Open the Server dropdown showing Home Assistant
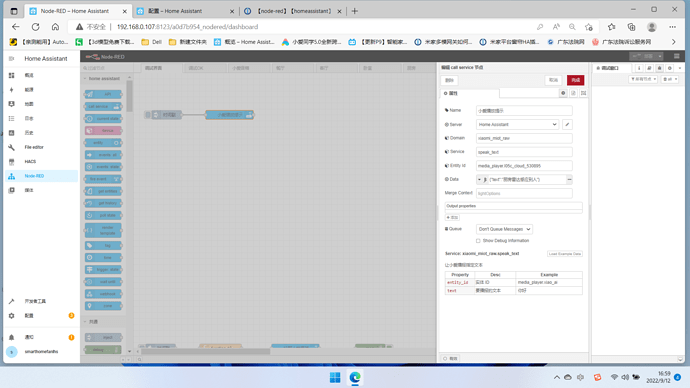 (518, 124)
